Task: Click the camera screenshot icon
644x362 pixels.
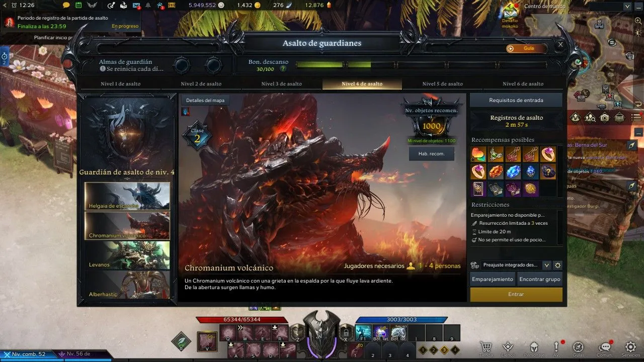Action: (604, 118)
